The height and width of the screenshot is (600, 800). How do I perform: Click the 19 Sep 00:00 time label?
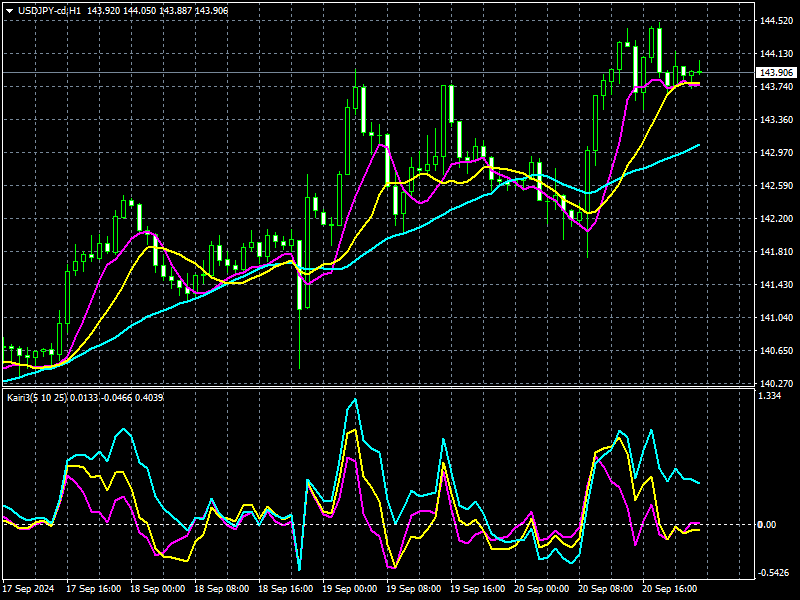coord(350,589)
